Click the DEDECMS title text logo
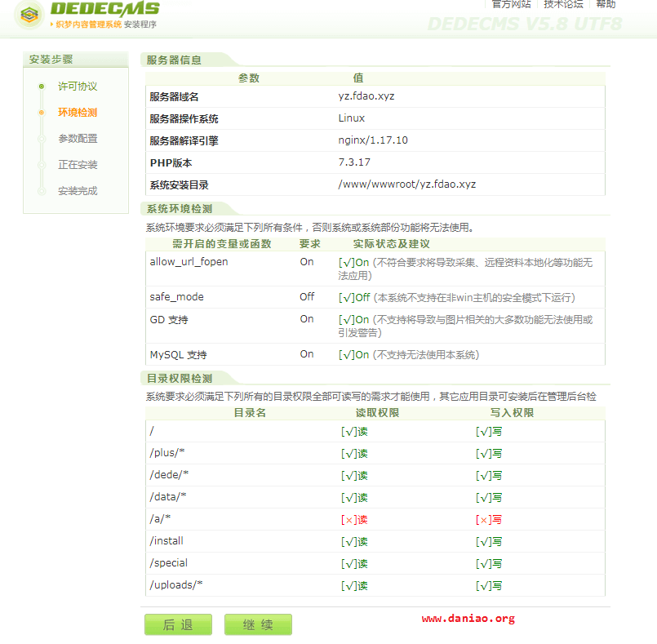Screen dimensions: 657x644 tap(104, 8)
